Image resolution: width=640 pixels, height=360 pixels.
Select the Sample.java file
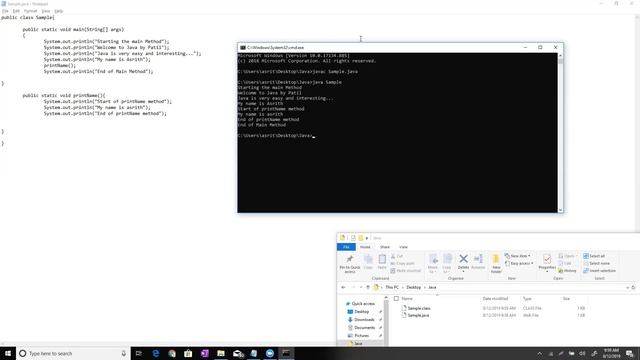tap(418, 315)
